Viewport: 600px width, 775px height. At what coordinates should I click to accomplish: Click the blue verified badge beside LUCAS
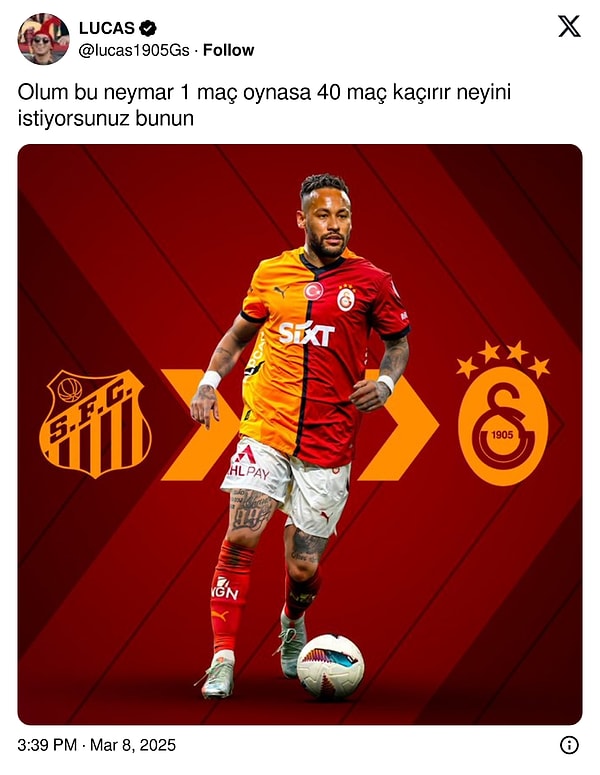(x=148, y=29)
